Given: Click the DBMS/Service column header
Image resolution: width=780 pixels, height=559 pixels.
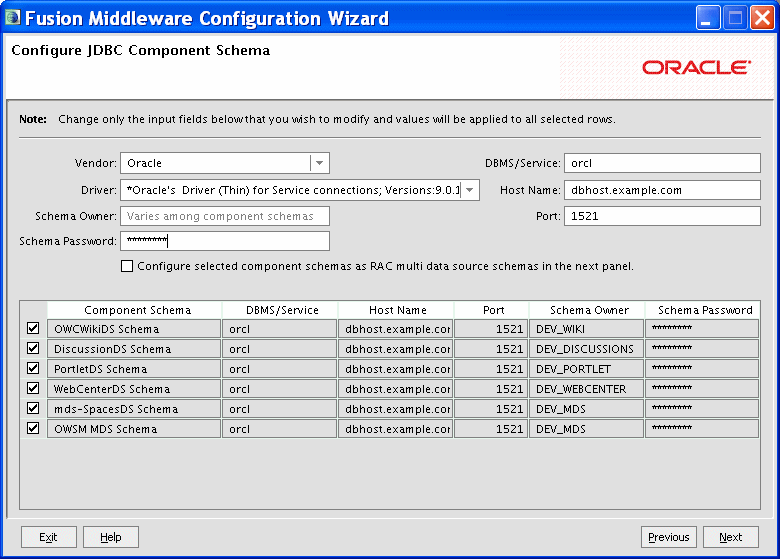Looking at the screenshot, I should click(x=280, y=310).
